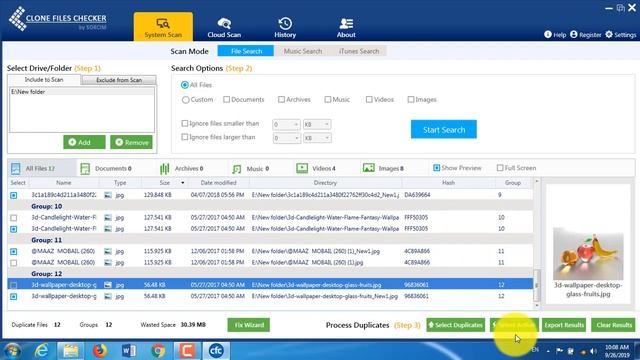This screenshot has height=360, width=640.
Task: Uncheck the Group 9 file checkbox
Action: [x=13, y=195]
